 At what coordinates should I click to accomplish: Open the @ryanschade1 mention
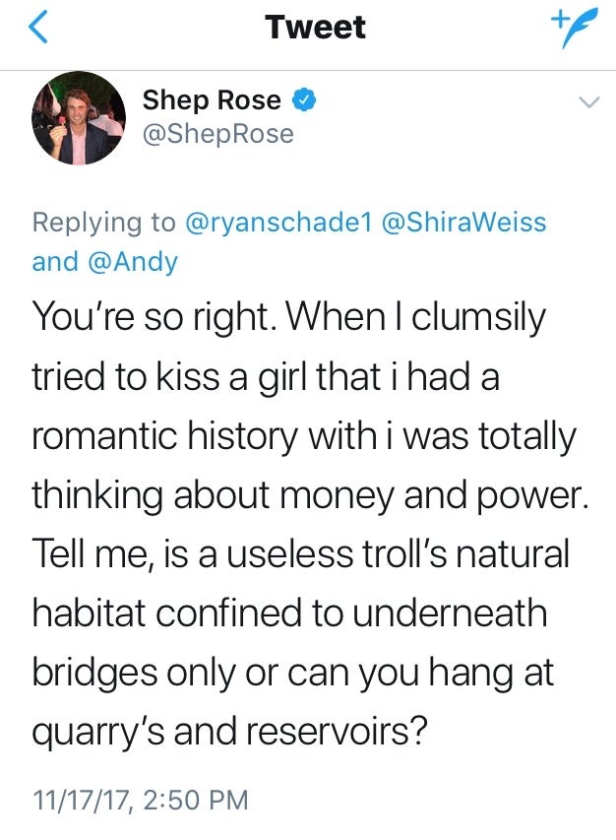(x=277, y=223)
